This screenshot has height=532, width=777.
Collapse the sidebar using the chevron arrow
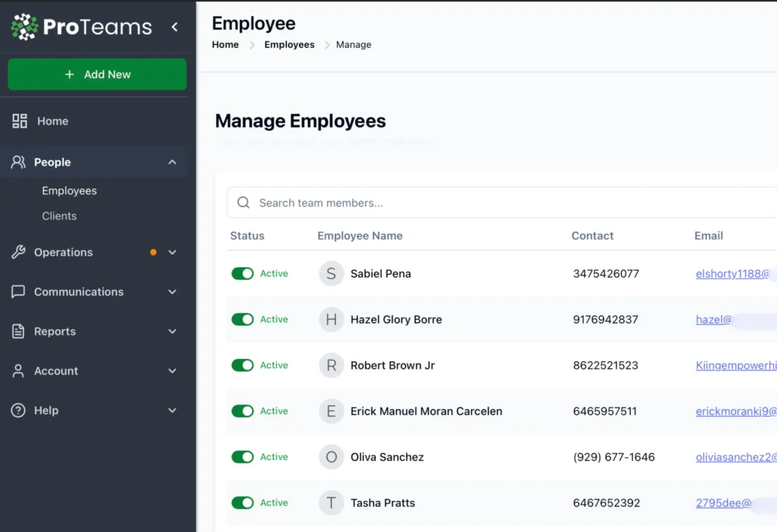[x=174, y=26]
